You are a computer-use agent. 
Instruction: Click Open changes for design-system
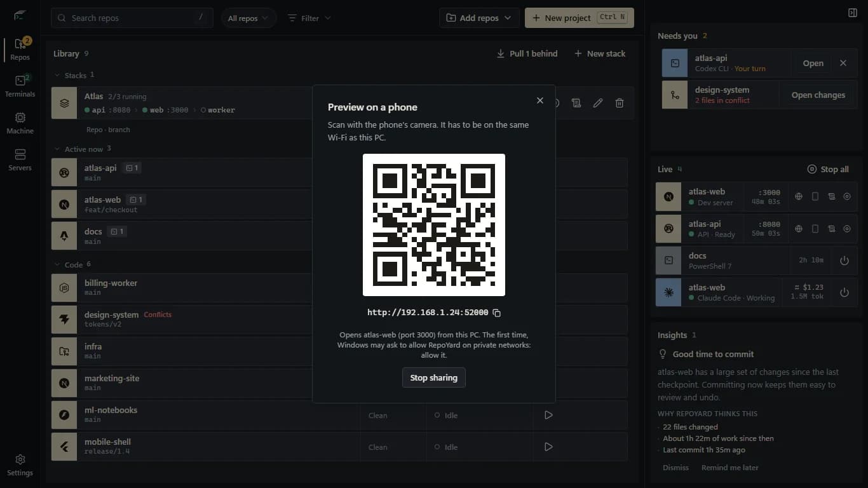pos(818,95)
